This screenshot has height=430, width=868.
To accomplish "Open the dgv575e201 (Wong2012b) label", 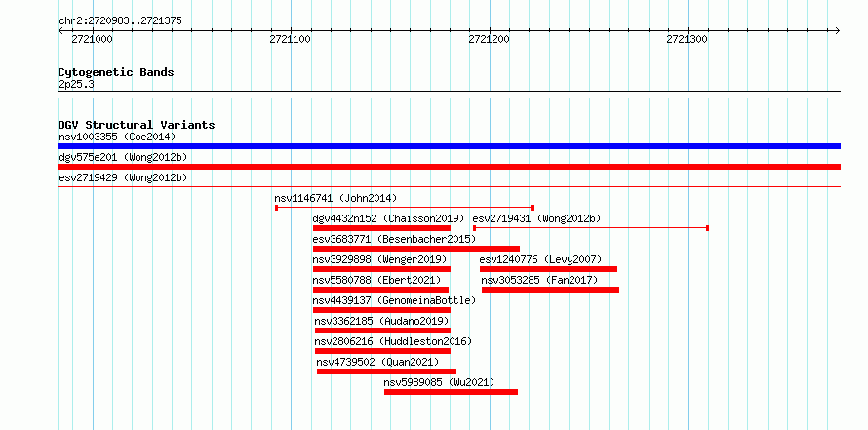I will coord(123,157).
